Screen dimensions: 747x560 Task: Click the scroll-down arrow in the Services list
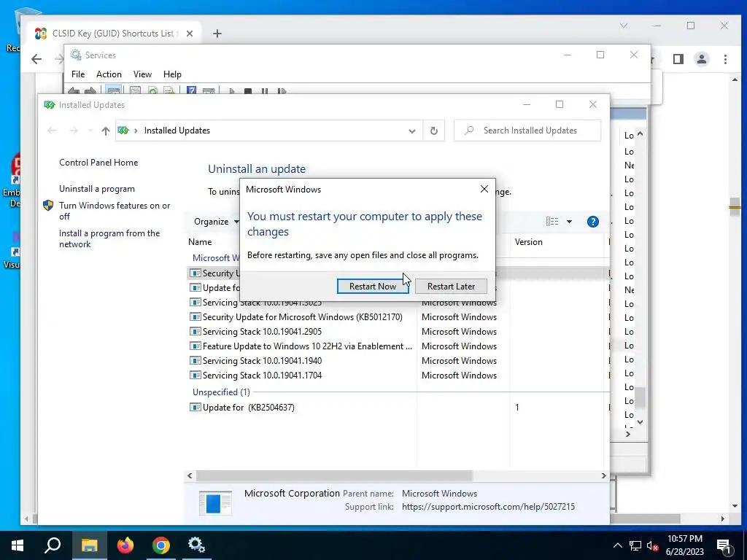[640, 422]
